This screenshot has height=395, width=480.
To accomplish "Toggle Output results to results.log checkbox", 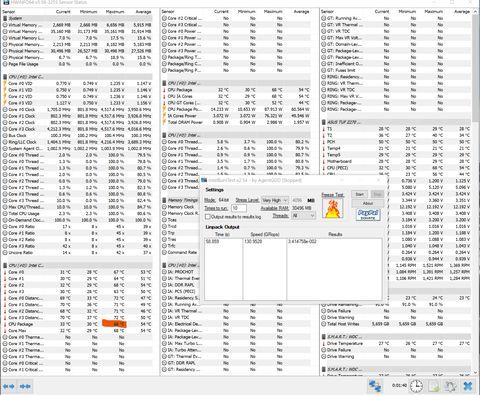I will click(x=208, y=217).
